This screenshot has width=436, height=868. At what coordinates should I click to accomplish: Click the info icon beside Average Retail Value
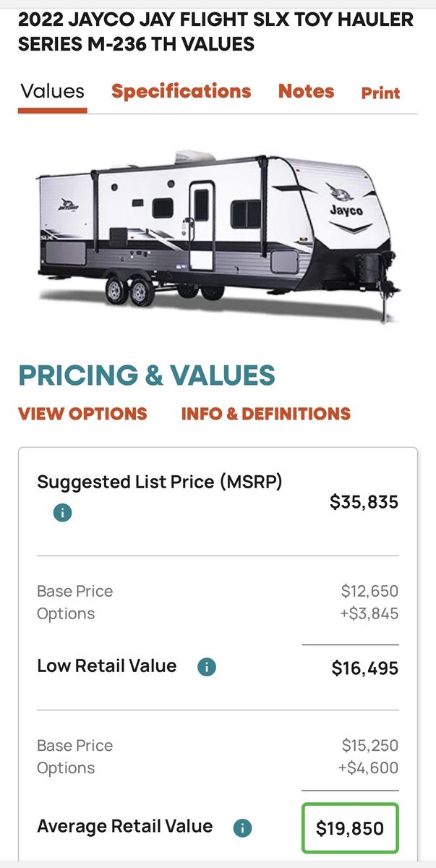coord(243,827)
